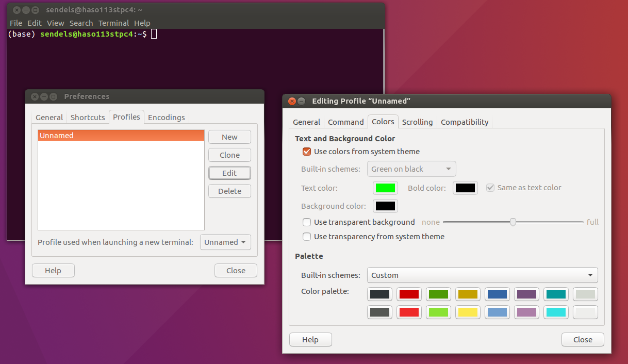Image resolution: width=628 pixels, height=364 pixels.
Task: Click the black Background color swatch
Action: tap(385, 206)
